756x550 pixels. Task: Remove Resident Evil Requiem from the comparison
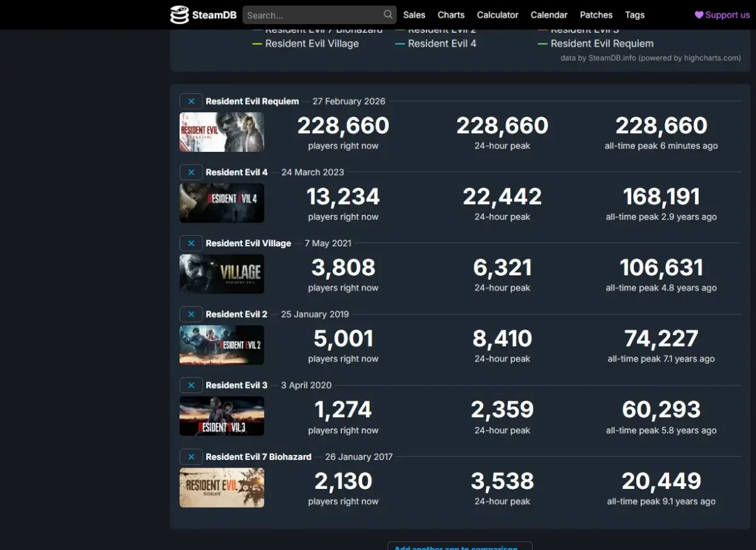pos(190,101)
